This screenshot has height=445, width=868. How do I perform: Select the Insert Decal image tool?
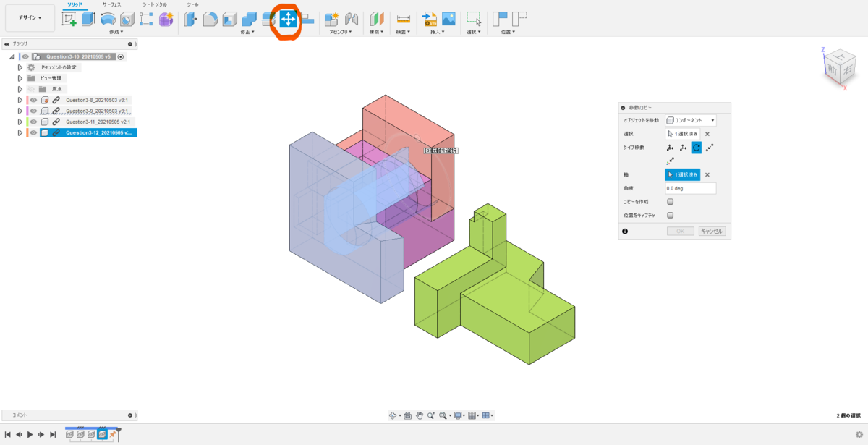coord(449,20)
